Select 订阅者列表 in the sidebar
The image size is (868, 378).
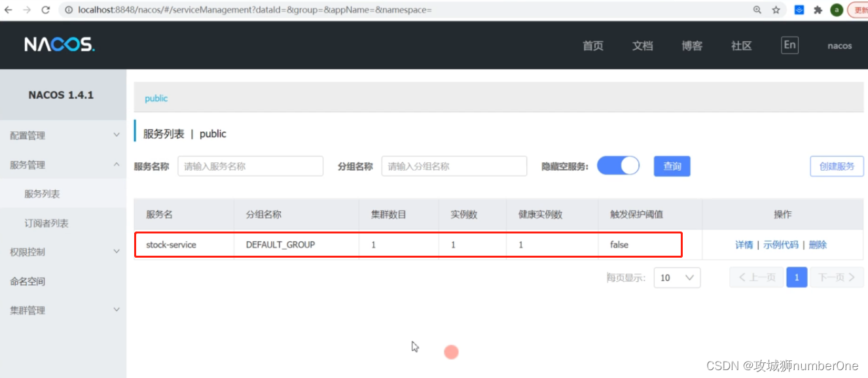click(x=63, y=223)
